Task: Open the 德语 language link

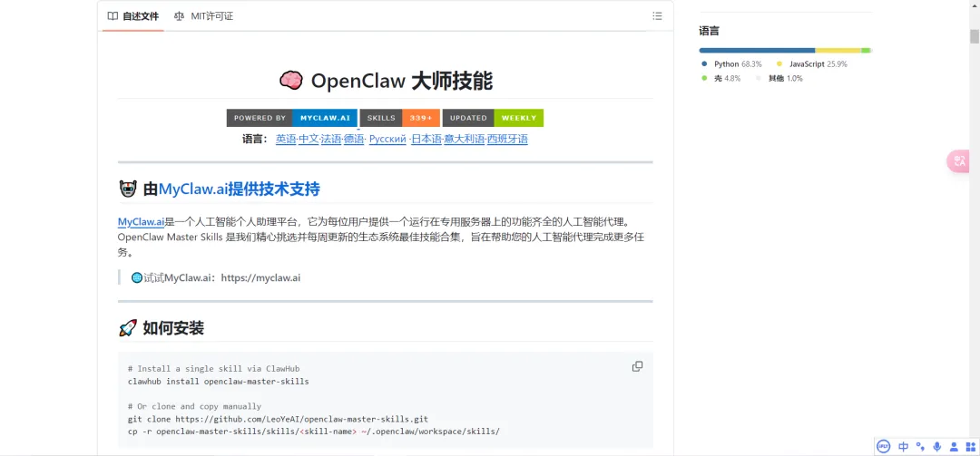Action: pos(353,140)
